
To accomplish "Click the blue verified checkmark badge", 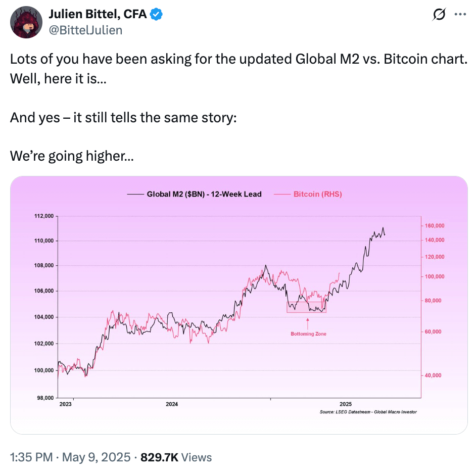I will [157, 15].
